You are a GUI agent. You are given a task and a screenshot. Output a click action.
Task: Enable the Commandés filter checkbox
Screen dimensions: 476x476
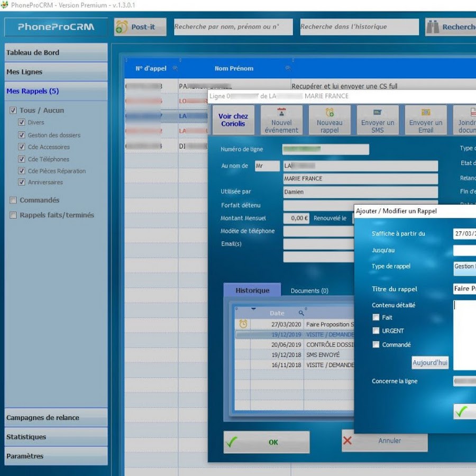[13, 200]
